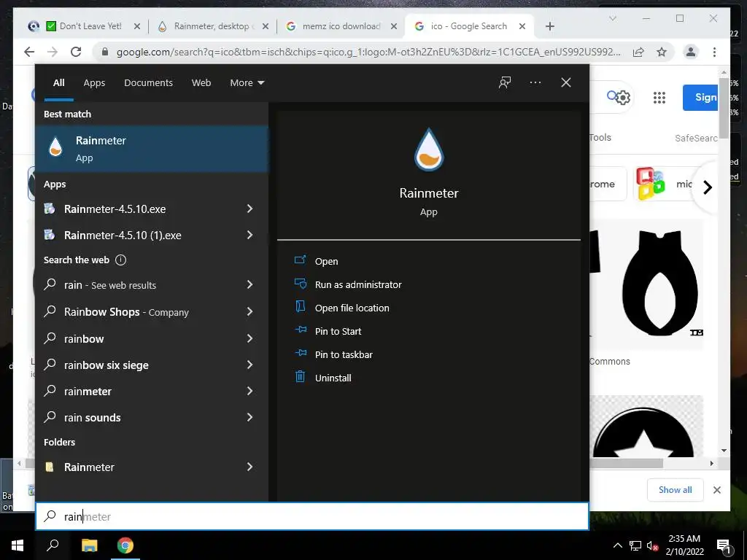Open File Explorer from taskbar
This screenshot has width=747, height=560.
coord(89,545)
